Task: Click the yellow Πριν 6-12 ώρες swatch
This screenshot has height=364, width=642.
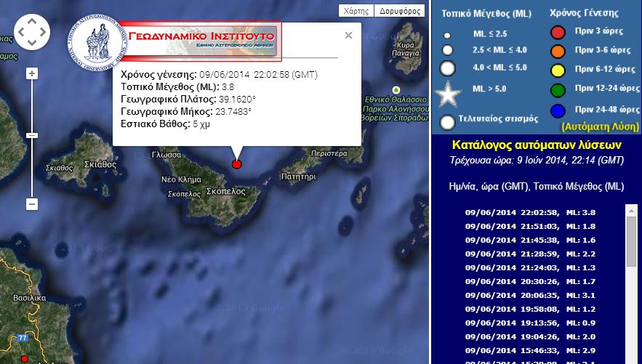Action: click(558, 70)
